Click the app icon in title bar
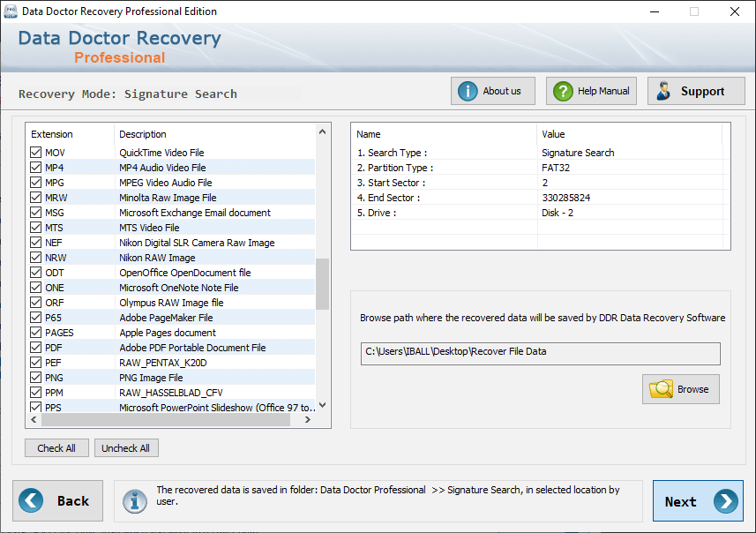 [x=10, y=11]
